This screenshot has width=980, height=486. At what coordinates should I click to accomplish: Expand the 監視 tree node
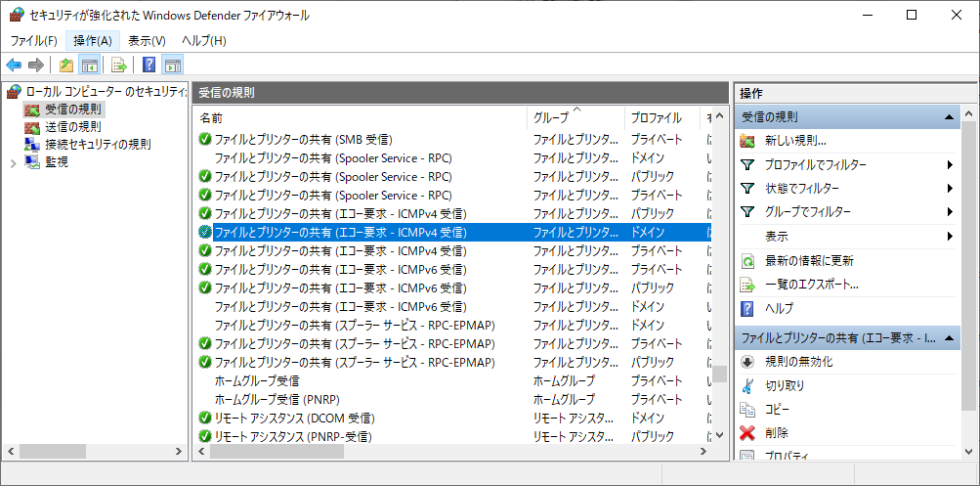point(14,162)
